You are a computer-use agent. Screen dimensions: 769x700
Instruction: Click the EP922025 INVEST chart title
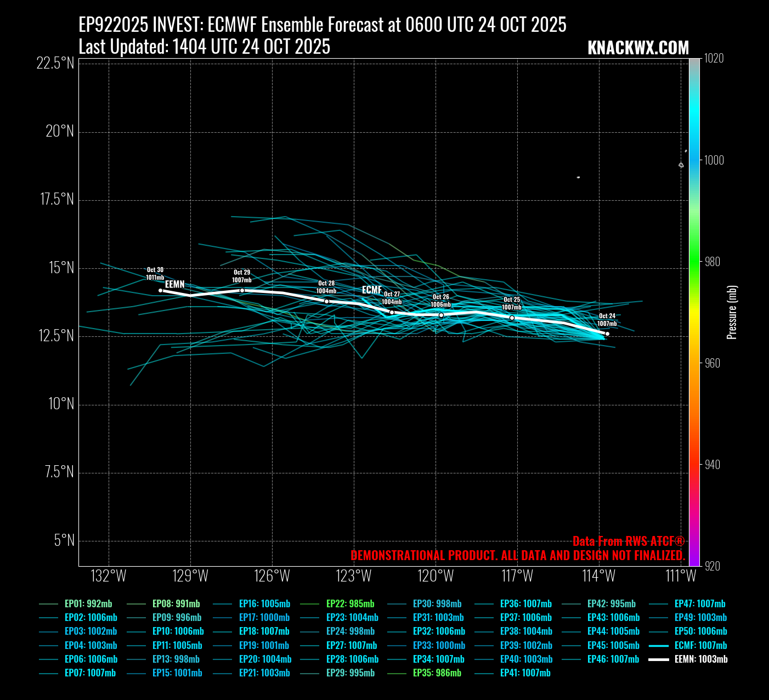coord(323,25)
